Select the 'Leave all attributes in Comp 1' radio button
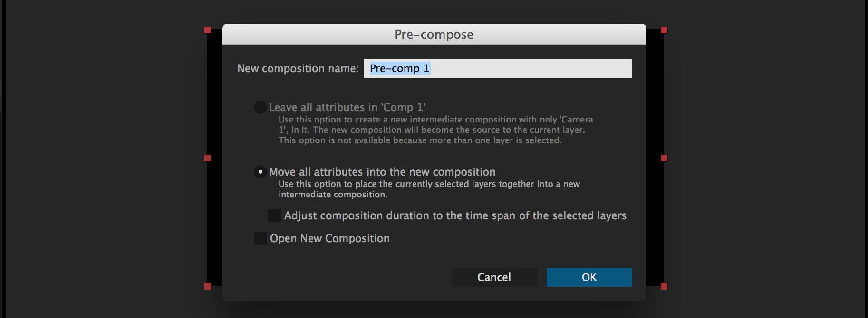868x318 pixels. (x=260, y=107)
